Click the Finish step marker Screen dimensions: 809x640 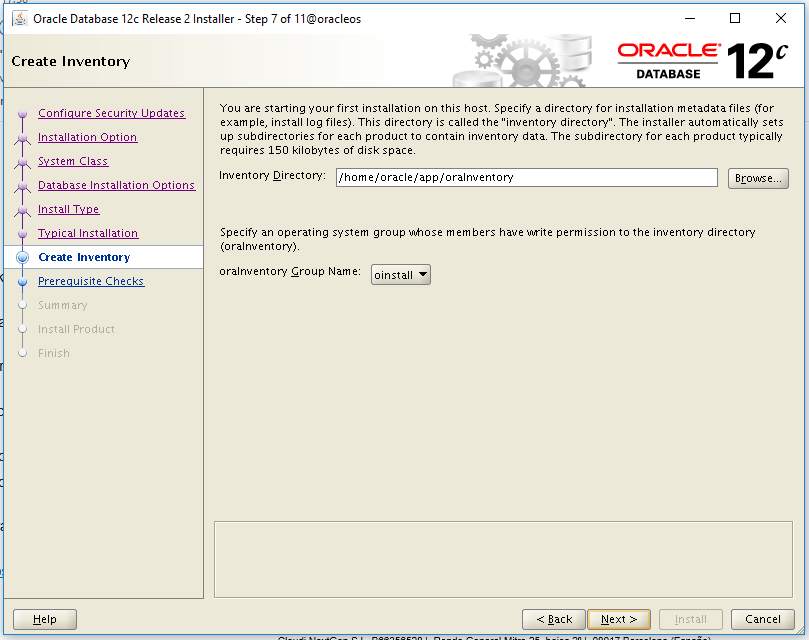22,353
